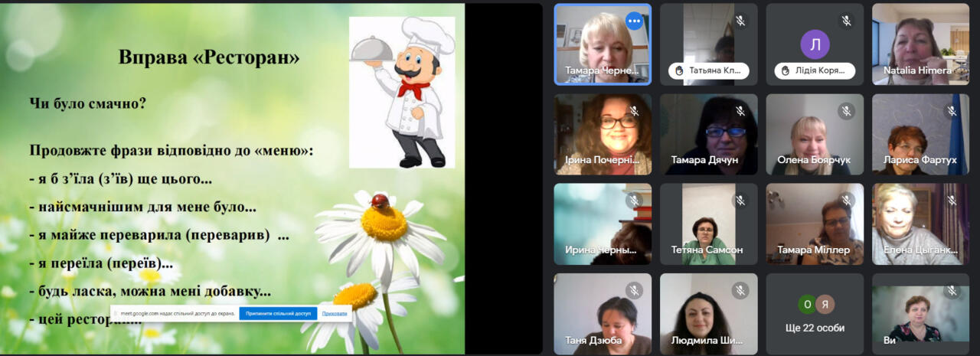
Task: Select Тамара Черне video tile
Action: pos(603,44)
